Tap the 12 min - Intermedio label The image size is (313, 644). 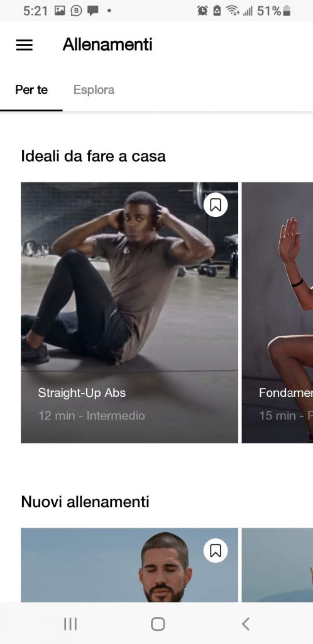tap(92, 416)
